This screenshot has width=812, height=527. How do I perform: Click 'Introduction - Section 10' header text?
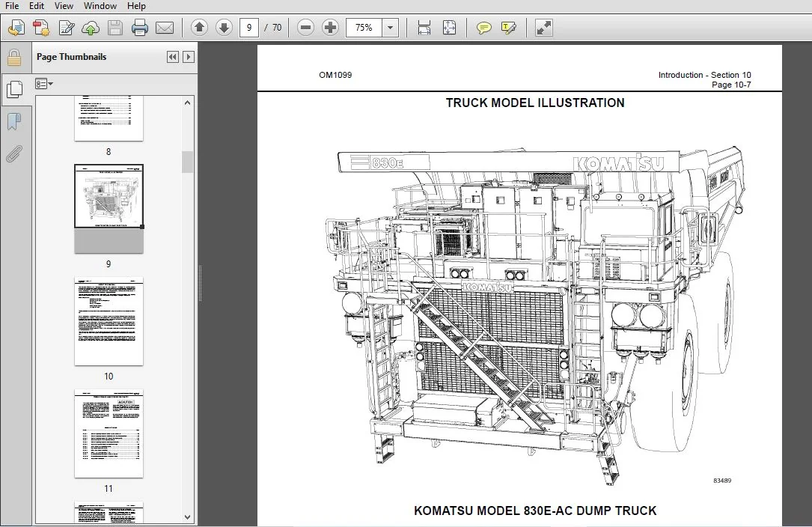pos(704,75)
